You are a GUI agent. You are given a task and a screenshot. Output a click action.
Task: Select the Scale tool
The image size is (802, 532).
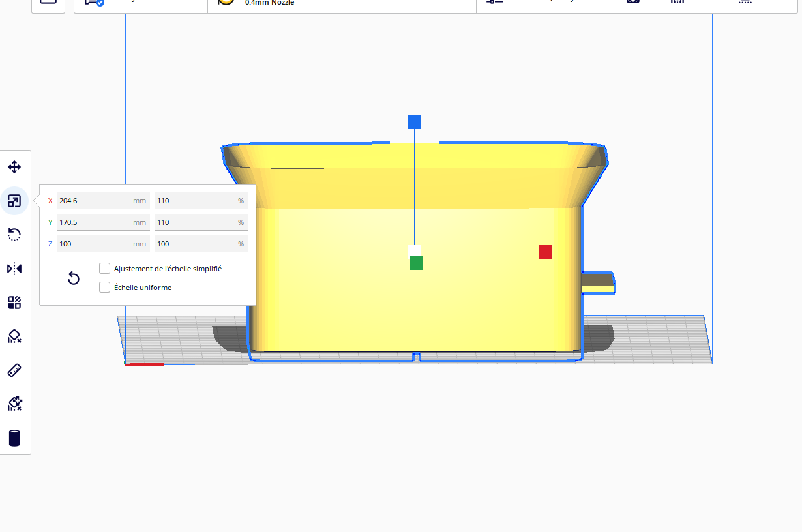(x=14, y=201)
